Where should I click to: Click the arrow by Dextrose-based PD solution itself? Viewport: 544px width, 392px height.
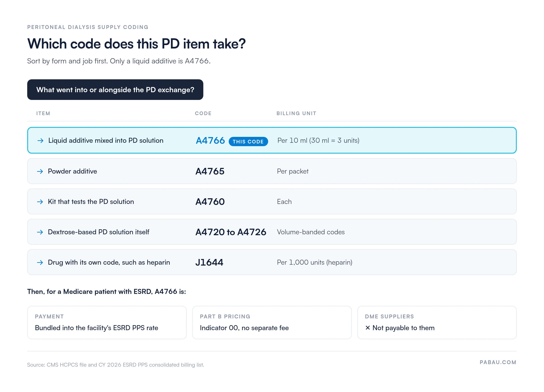coord(40,232)
